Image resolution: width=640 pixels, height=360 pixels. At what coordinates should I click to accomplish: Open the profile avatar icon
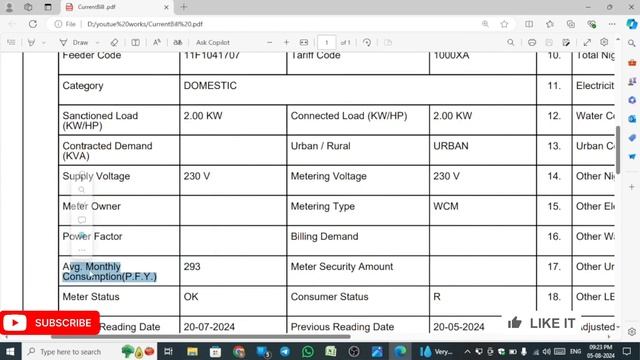point(9,7)
